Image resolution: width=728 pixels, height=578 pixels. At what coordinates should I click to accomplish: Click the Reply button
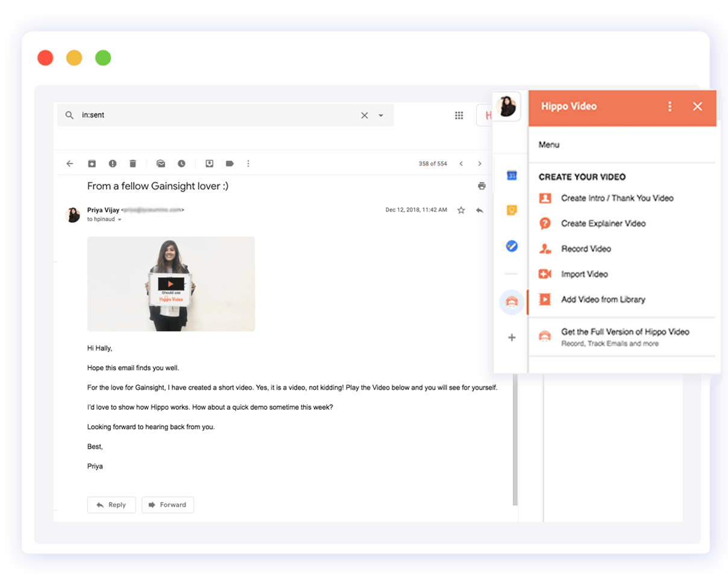(x=111, y=505)
